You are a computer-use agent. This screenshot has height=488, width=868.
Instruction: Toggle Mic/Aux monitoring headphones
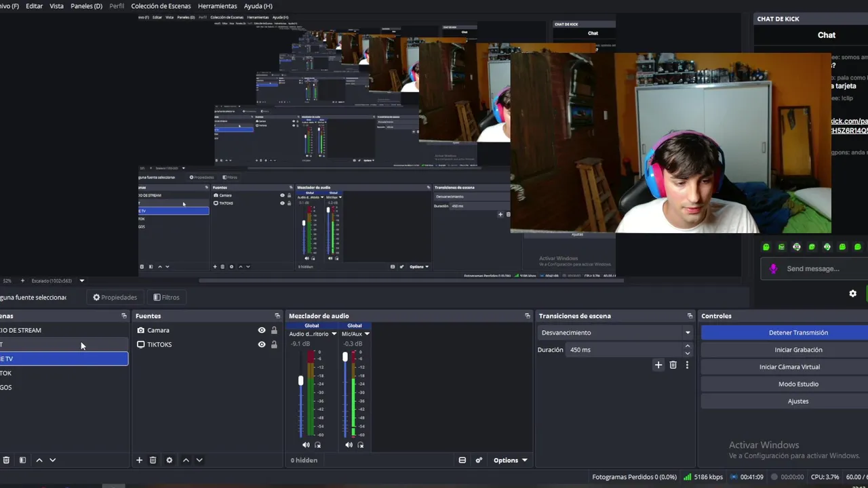click(x=361, y=445)
